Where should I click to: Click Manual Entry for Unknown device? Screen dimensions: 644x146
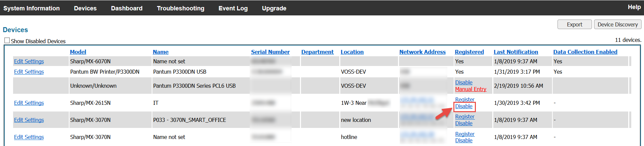tap(470, 89)
